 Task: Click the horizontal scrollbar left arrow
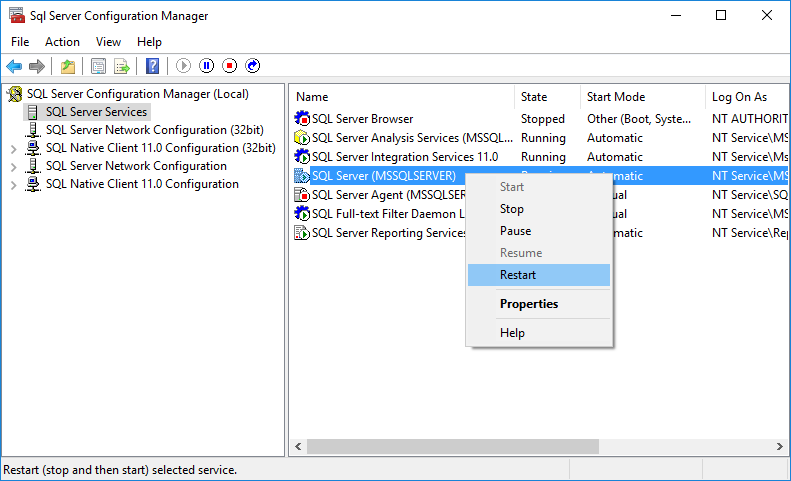tap(298, 446)
